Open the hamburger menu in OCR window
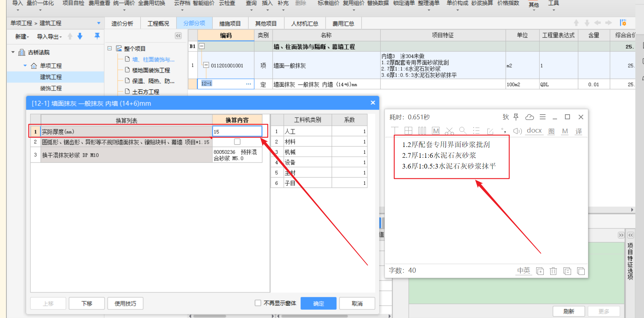The height and width of the screenshot is (318, 644). point(543,117)
